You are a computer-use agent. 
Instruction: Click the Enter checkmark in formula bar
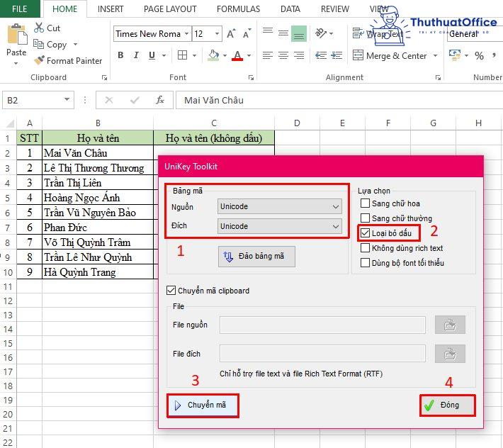(x=135, y=100)
